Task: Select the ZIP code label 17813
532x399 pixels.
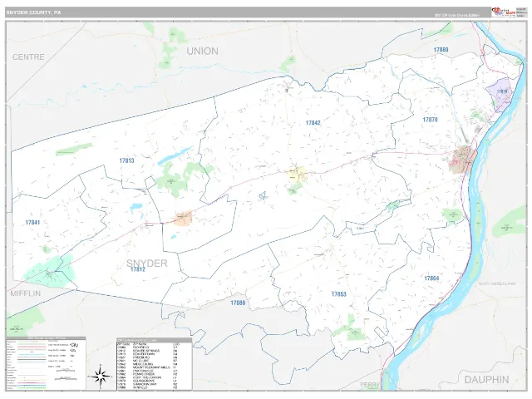Action: [x=126, y=160]
